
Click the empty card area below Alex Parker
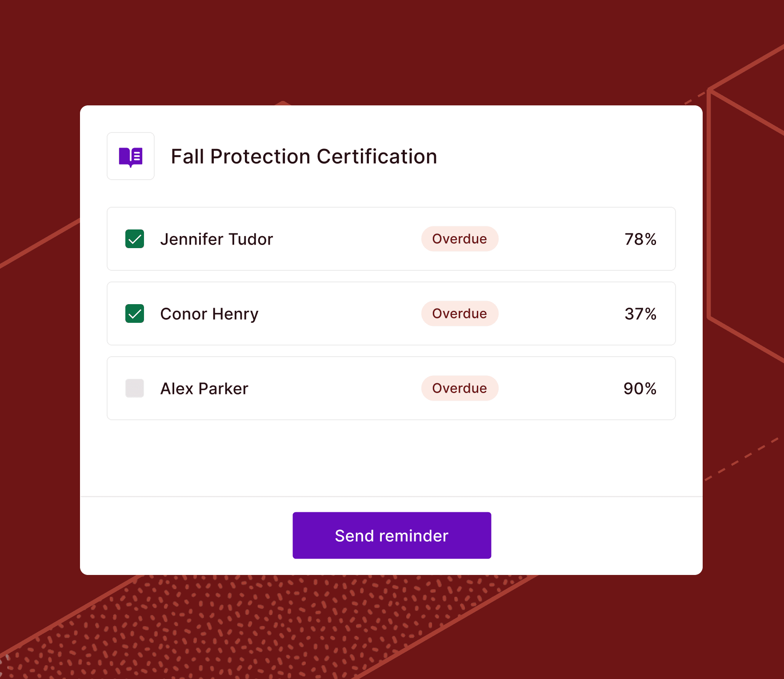point(391,458)
